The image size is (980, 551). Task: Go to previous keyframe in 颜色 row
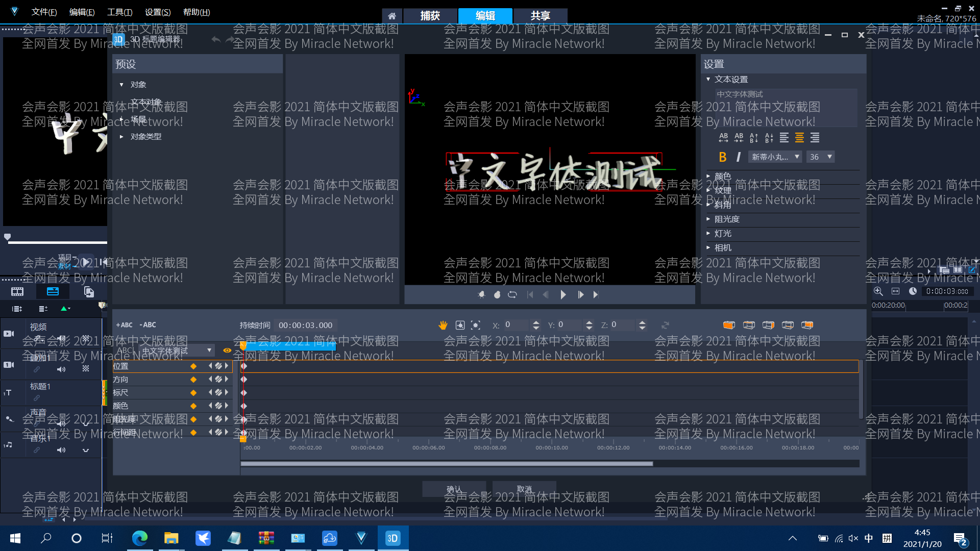210,406
